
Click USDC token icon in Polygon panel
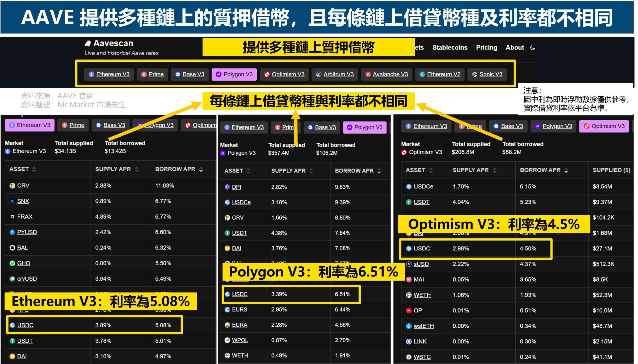tap(227, 294)
